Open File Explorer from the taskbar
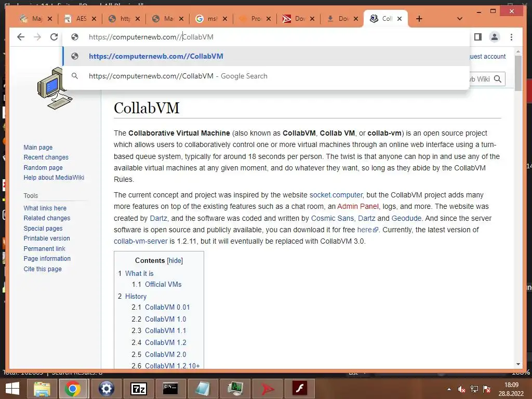 click(x=42, y=389)
